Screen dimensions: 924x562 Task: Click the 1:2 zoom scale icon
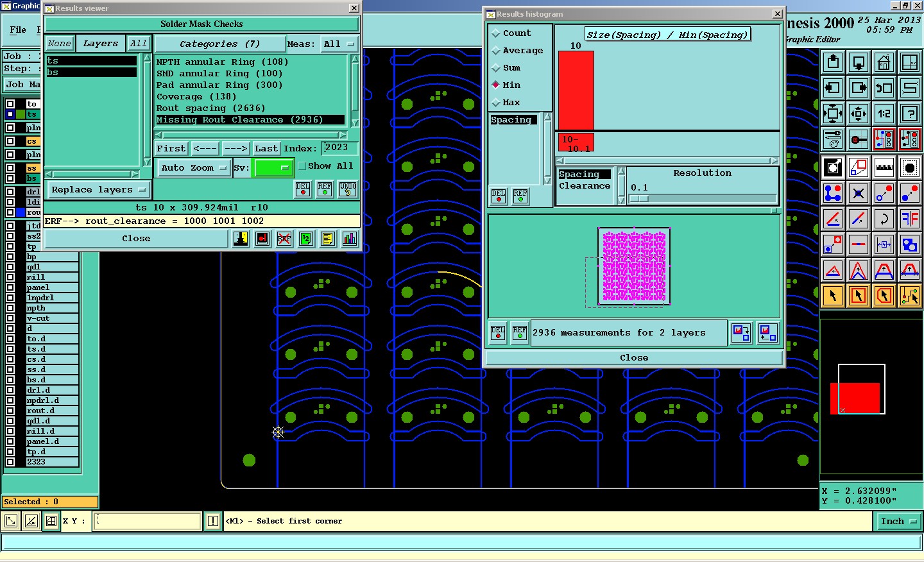click(x=884, y=114)
